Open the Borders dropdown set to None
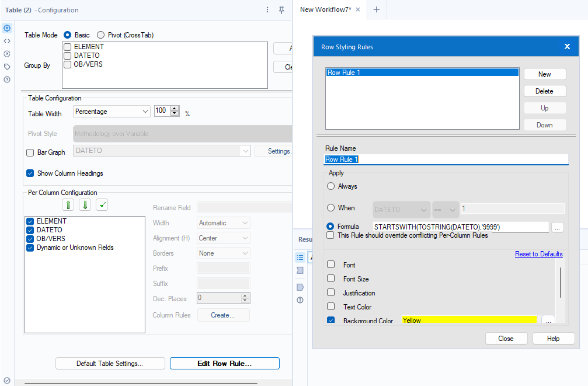 pos(223,253)
